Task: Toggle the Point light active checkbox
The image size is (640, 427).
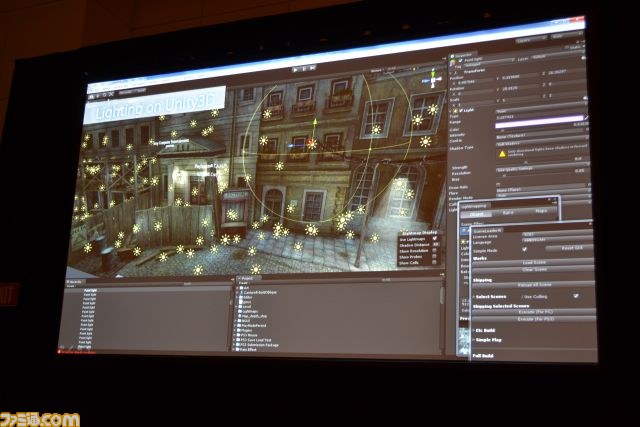Action: [x=461, y=60]
